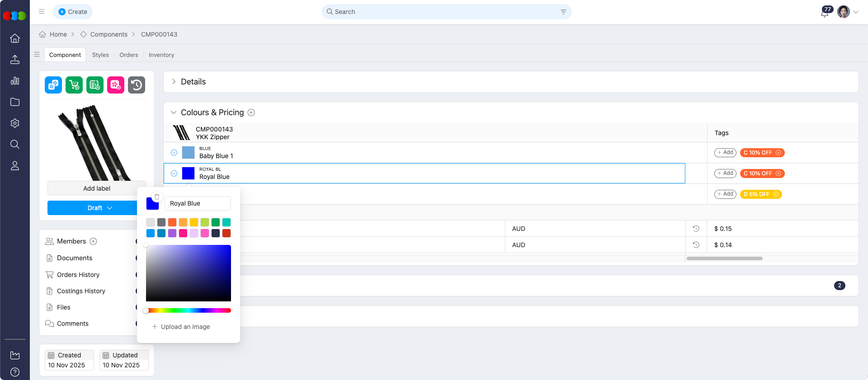The image size is (868, 380).
Task: Open Documents in the side panel
Action: pyautogui.click(x=75, y=258)
